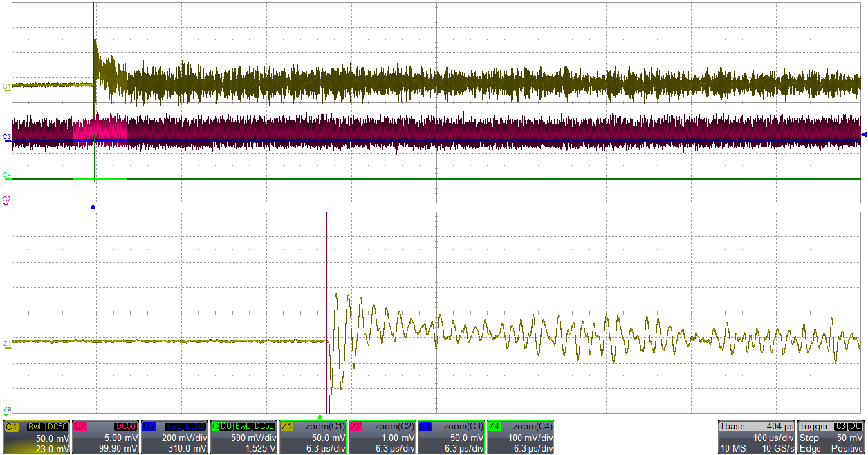Click the yellow C1 waveform burst in the upper grid
This screenshot has width=868, height=455.
pos(477,83)
